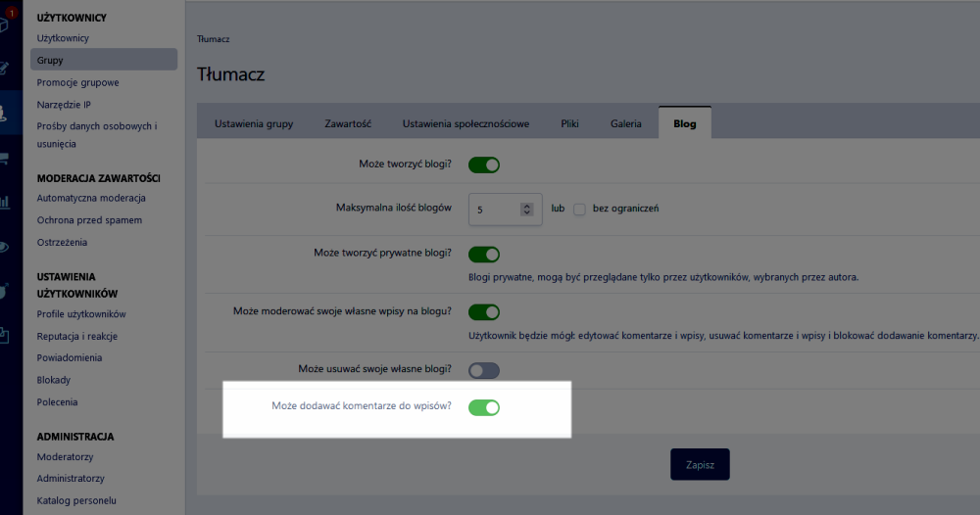Image resolution: width=980 pixels, height=515 pixels.
Task: Click the 'Maksymalna ilość blogów' number field
Action: (x=497, y=210)
